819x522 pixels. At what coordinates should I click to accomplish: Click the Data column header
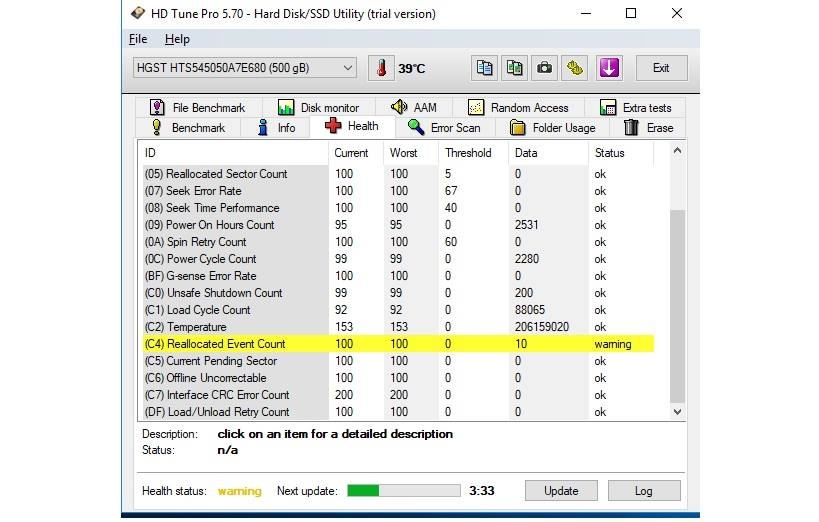548,153
